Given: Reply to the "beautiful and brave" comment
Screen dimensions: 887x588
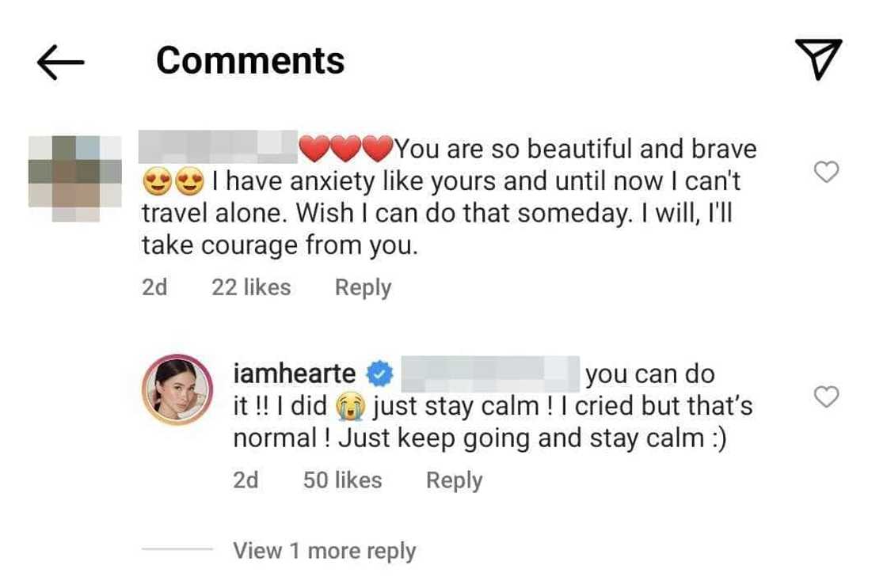Looking at the screenshot, I should click(363, 287).
